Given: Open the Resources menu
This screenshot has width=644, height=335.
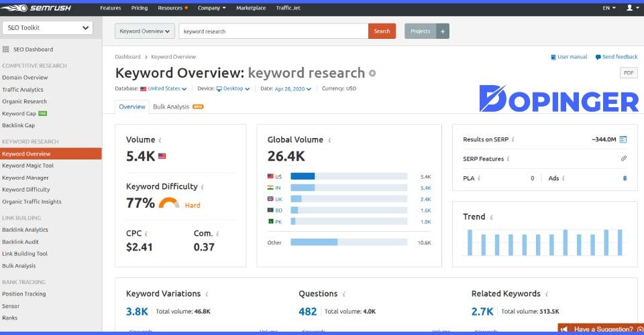Looking at the screenshot, I should (x=172, y=8).
